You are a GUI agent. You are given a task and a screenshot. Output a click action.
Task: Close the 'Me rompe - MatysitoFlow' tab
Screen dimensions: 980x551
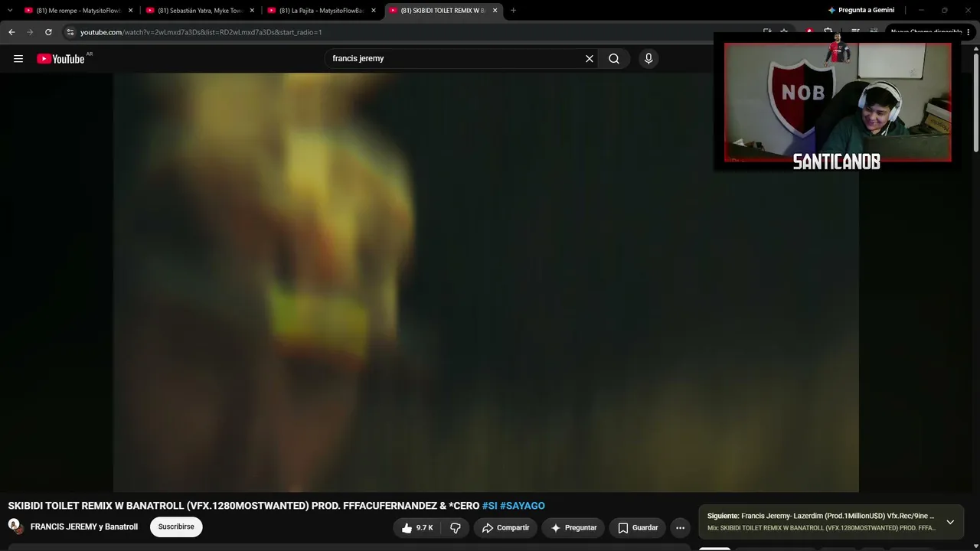[130, 11]
